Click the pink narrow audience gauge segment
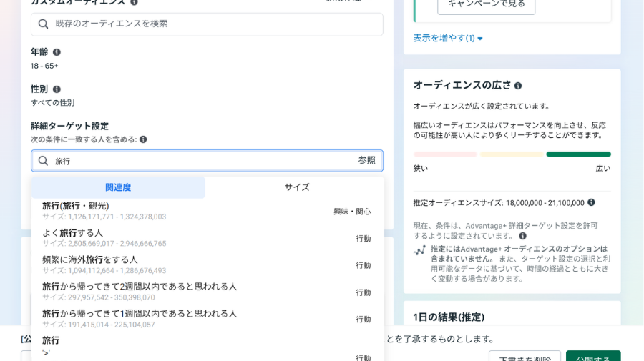The width and height of the screenshot is (644, 361). tap(445, 154)
